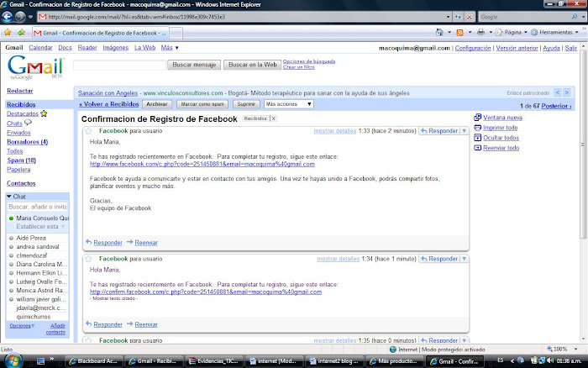Open the www.facebook.com confirmation link

202,164
